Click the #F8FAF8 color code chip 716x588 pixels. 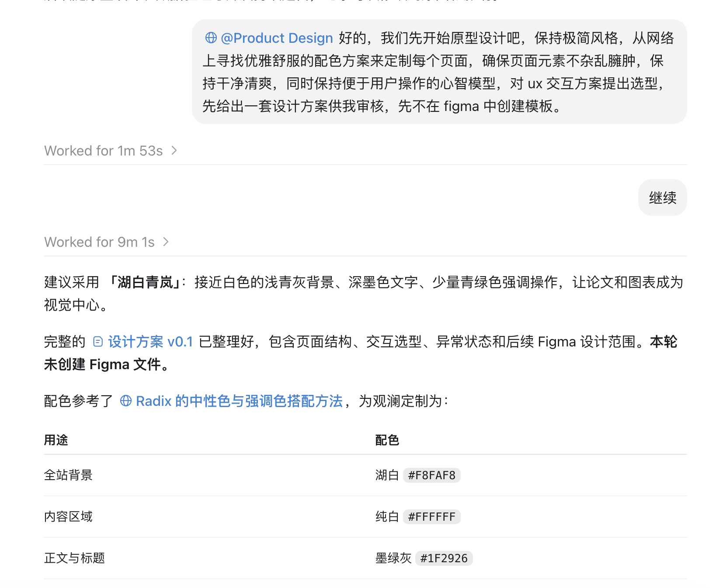(431, 475)
